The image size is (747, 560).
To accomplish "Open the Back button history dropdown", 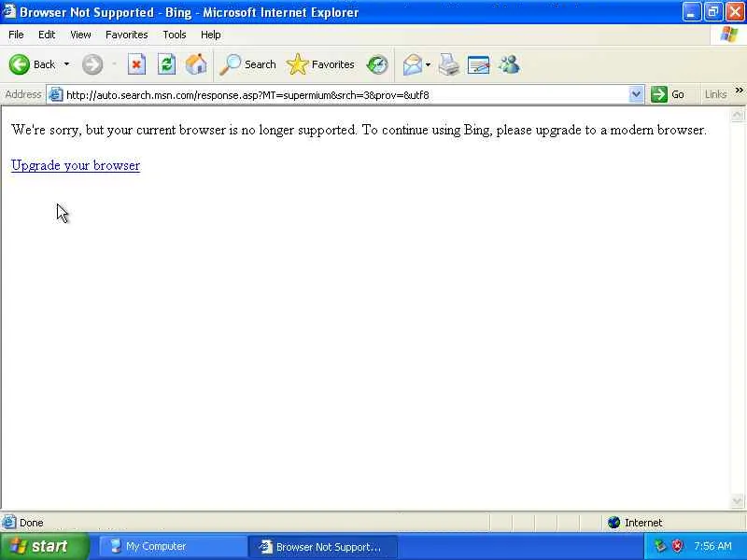I will (x=66, y=64).
